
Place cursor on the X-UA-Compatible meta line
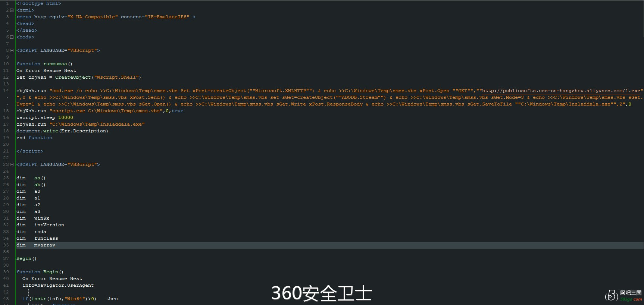(106, 17)
